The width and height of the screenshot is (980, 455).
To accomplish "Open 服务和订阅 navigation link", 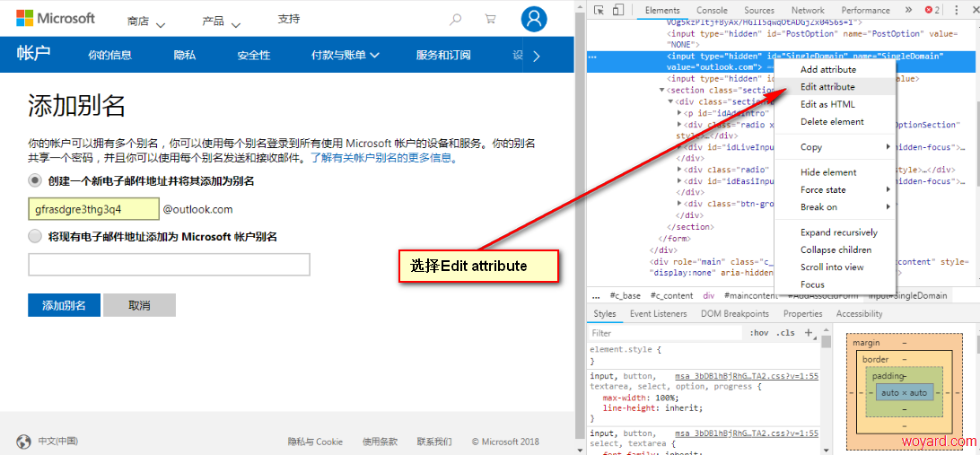I will (x=443, y=55).
